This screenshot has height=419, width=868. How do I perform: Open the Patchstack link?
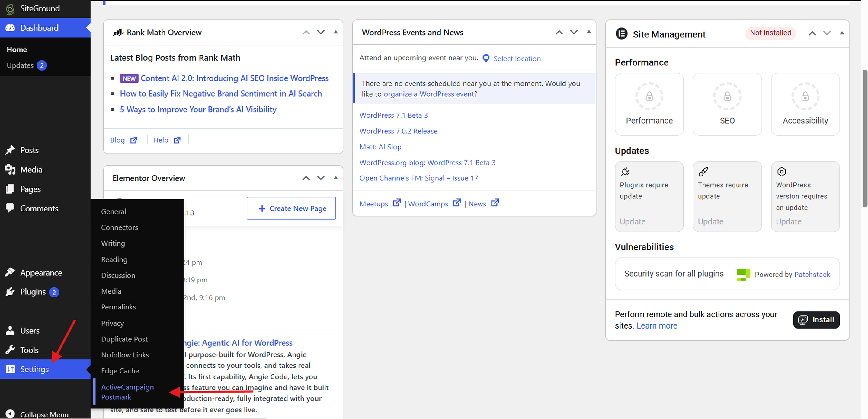[x=812, y=274]
